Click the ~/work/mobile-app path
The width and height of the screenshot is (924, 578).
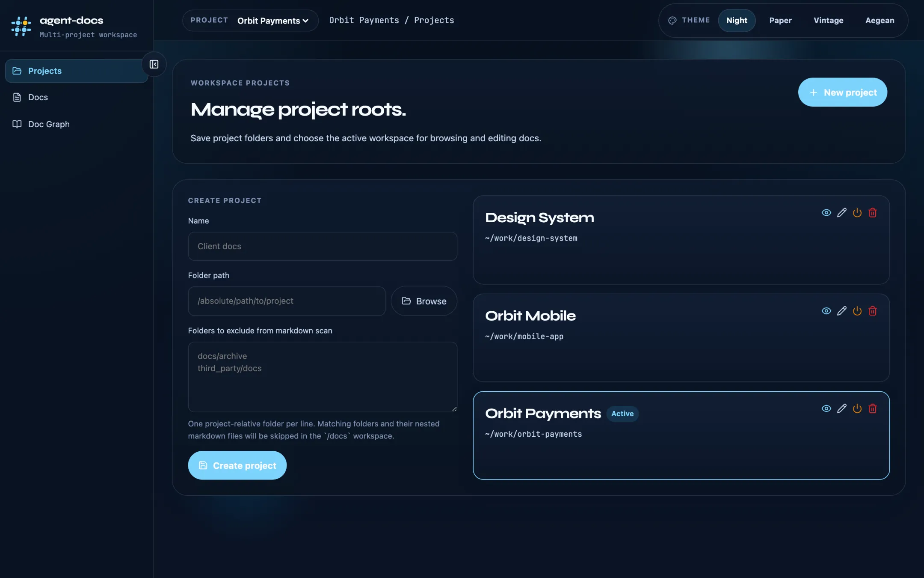pos(524,336)
